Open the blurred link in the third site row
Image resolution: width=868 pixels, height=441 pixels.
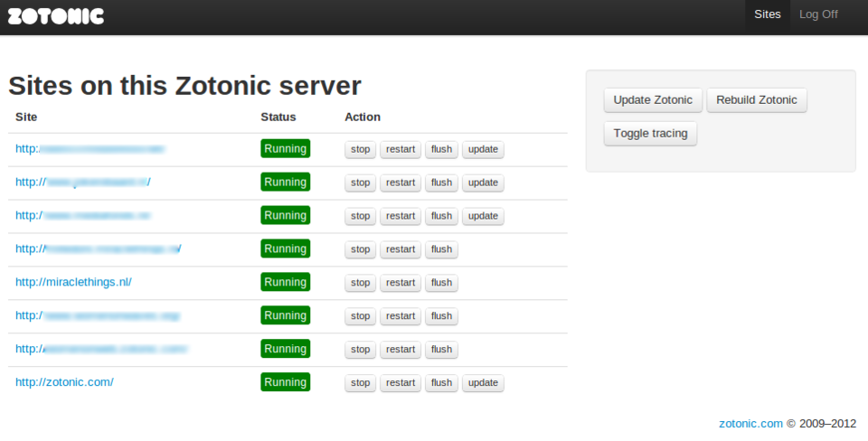tap(83, 215)
